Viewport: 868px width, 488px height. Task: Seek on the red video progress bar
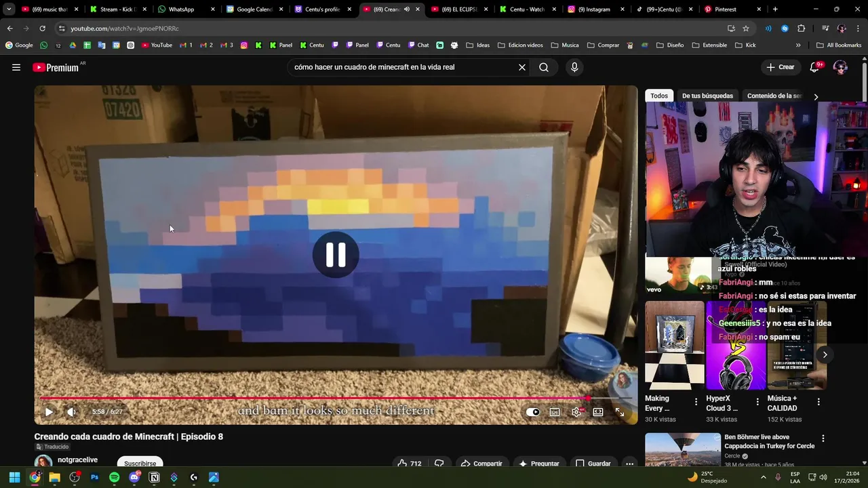pyautogui.click(x=336, y=399)
